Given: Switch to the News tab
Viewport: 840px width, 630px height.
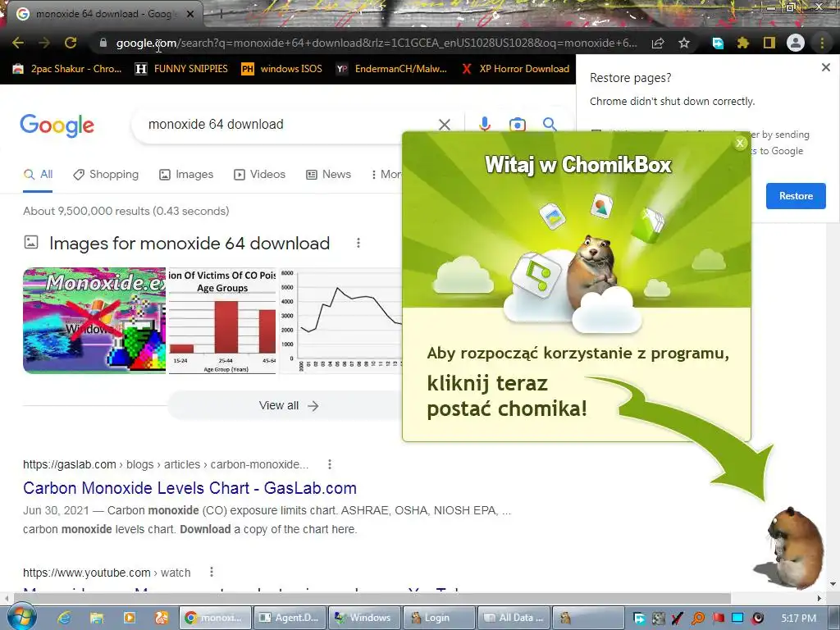Looking at the screenshot, I should [x=328, y=175].
